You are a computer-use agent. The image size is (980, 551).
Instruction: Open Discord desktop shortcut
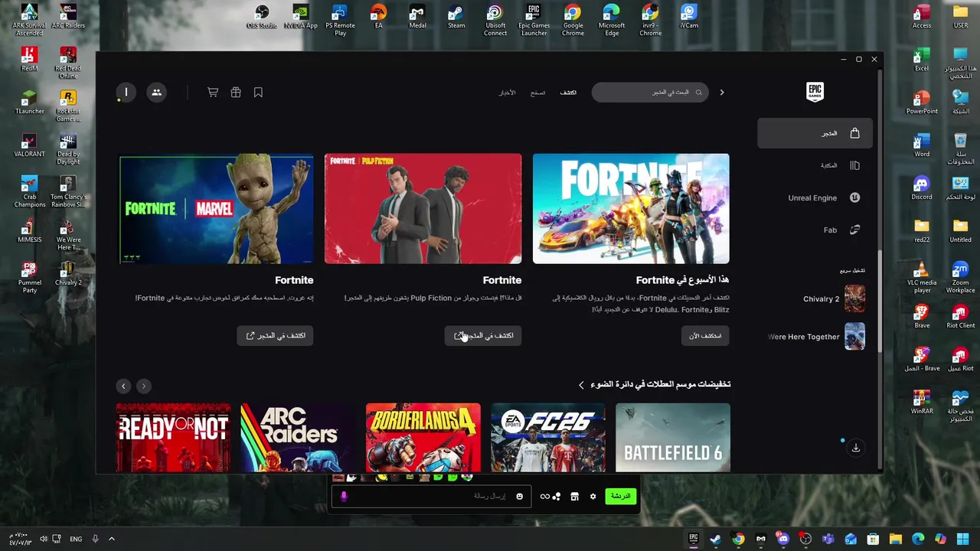922,189
